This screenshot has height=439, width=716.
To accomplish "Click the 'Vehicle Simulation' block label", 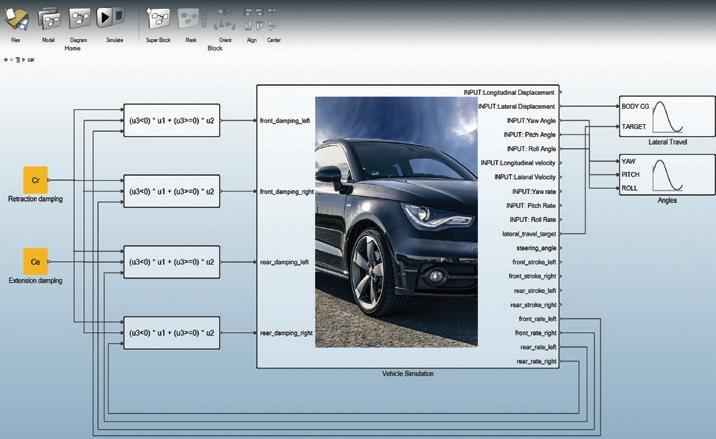I will 408,374.
